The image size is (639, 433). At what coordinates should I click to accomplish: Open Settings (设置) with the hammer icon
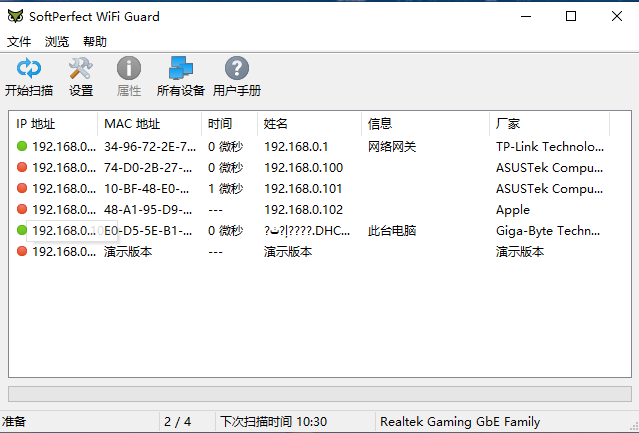pyautogui.click(x=81, y=68)
